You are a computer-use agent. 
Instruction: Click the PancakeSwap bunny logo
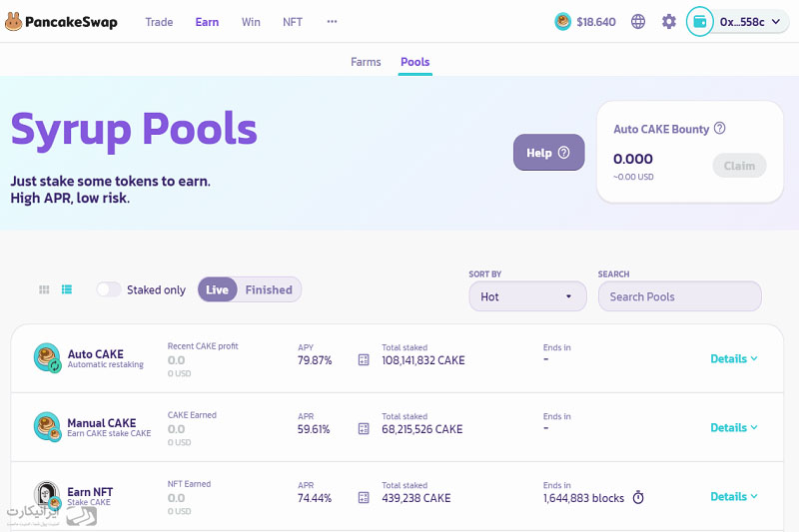(x=13, y=21)
